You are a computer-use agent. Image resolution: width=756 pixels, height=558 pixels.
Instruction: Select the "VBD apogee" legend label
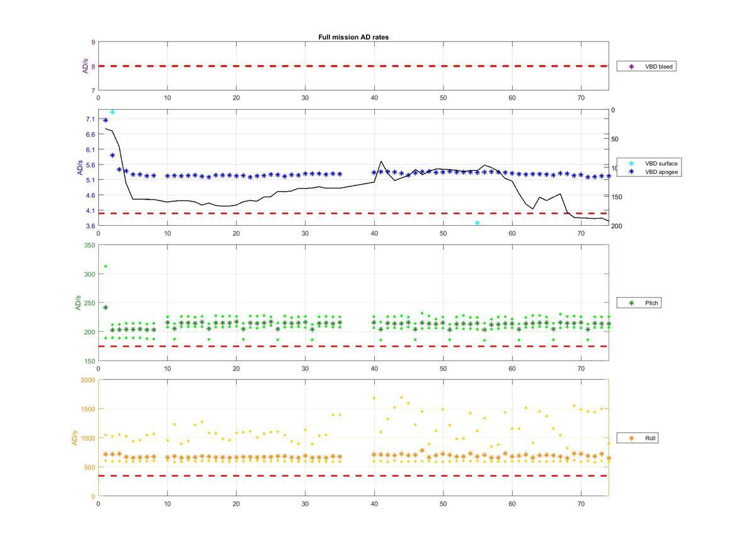click(661, 171)
